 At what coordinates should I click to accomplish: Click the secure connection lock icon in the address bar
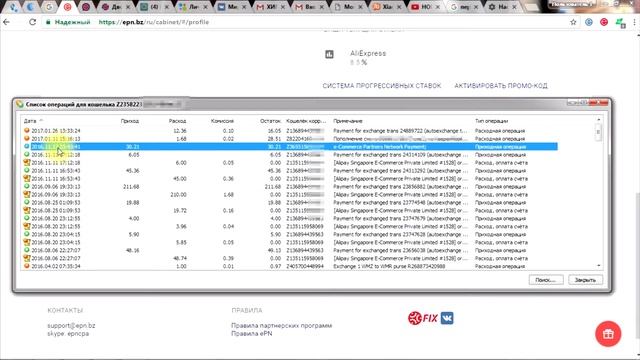pos(48,22)
